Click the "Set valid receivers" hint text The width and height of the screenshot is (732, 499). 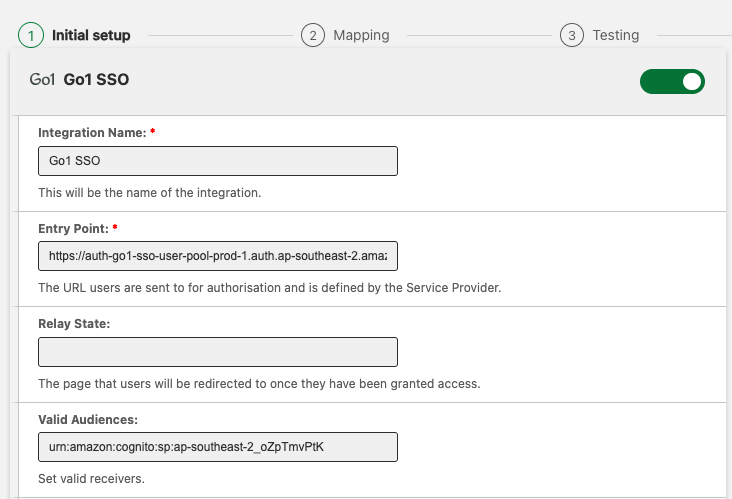[91, 478]
